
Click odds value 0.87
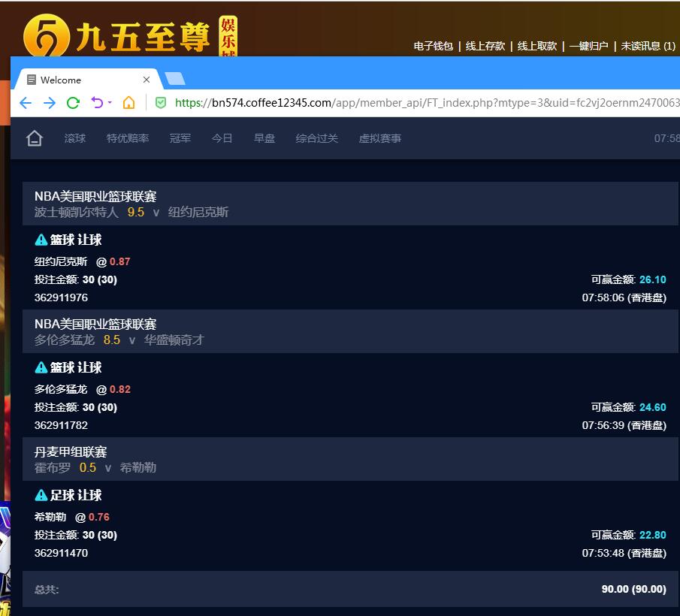point(119,261)
